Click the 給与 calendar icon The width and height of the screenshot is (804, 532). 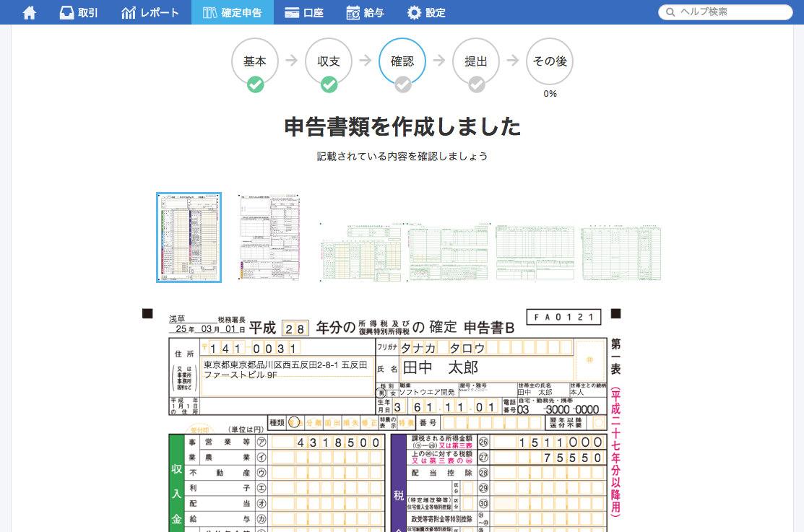353,12
